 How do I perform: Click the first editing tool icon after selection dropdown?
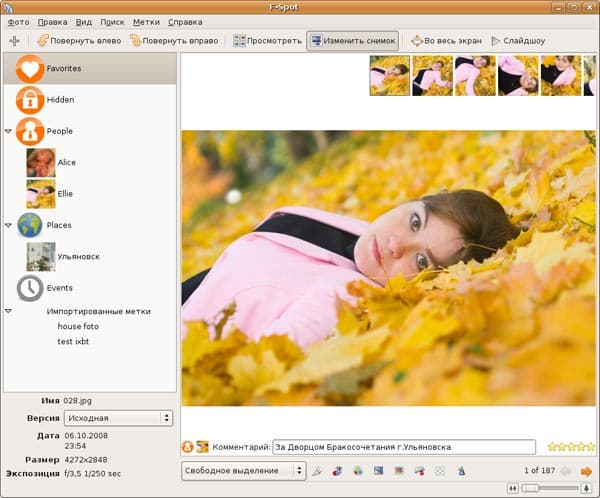click(317, 470)
